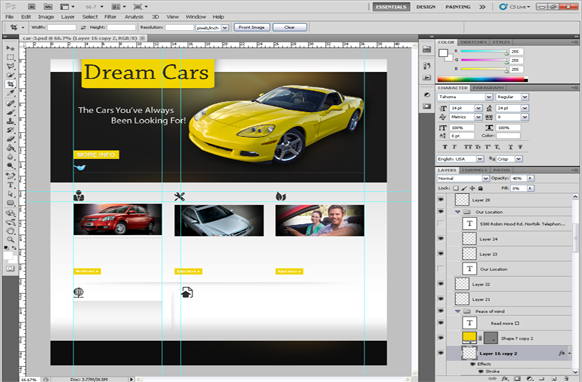This screenshot has width=582, height=382.
Task: Select the Horizontal Type tool
Action: [10, 185]
